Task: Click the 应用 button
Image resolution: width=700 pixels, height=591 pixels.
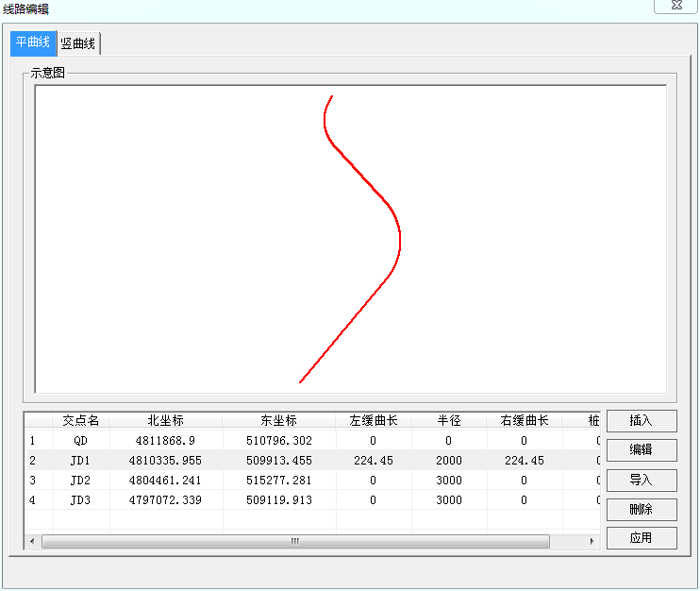Action: 641,538
